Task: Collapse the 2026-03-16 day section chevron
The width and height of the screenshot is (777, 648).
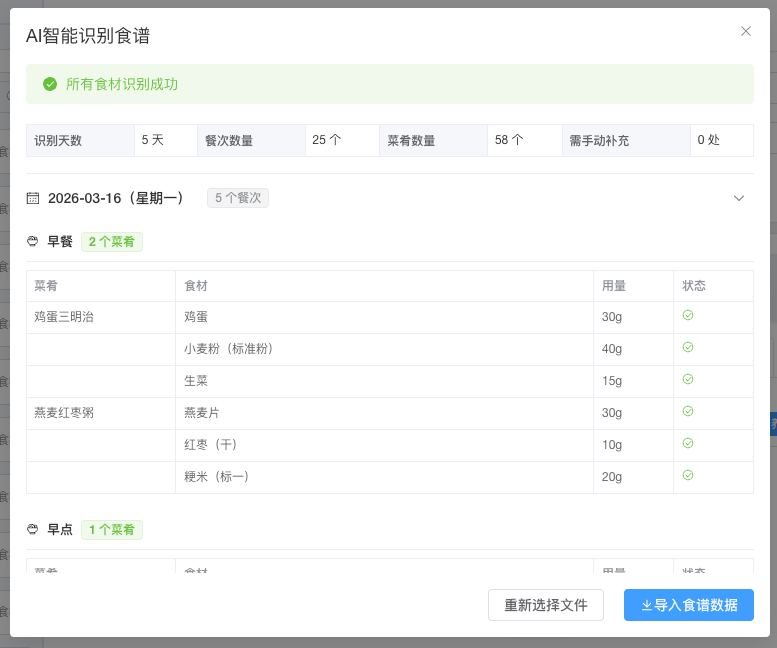Action: 739,198
